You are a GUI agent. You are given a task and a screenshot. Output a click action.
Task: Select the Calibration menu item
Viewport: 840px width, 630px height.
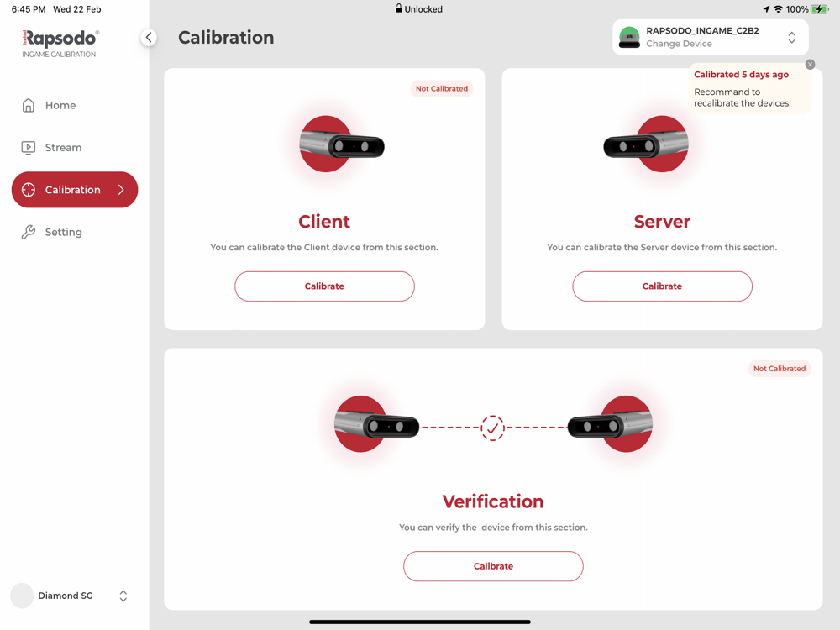coord(75,190)
